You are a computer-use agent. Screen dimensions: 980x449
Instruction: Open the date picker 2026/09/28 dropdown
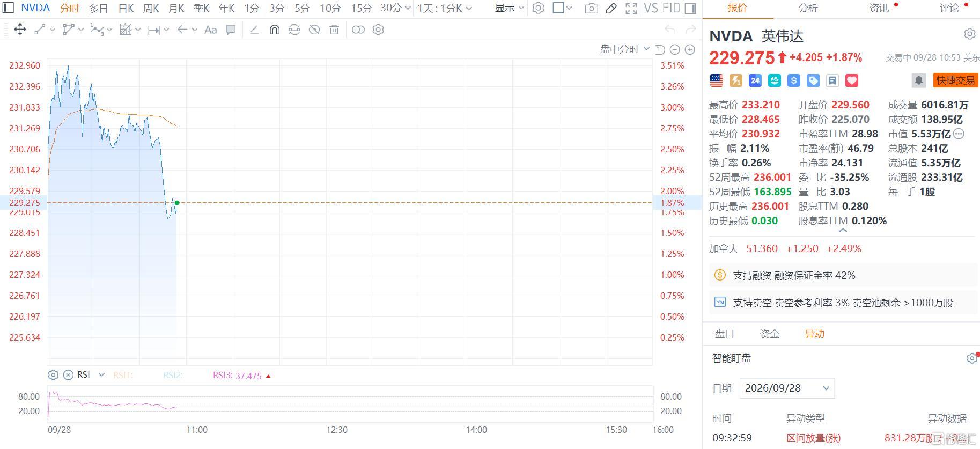[786, 388]
